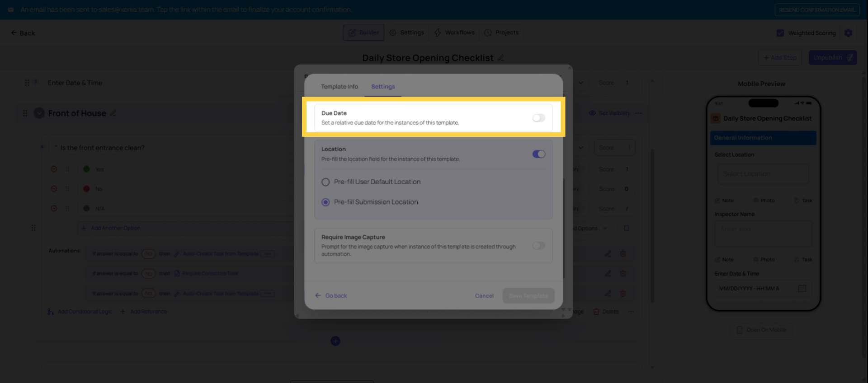Open the Builder tab

tap(363, 33)
